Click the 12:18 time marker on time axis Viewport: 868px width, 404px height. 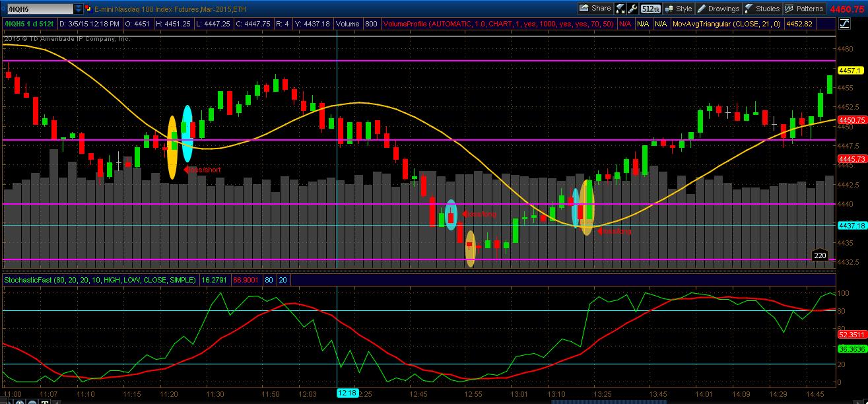347,393
